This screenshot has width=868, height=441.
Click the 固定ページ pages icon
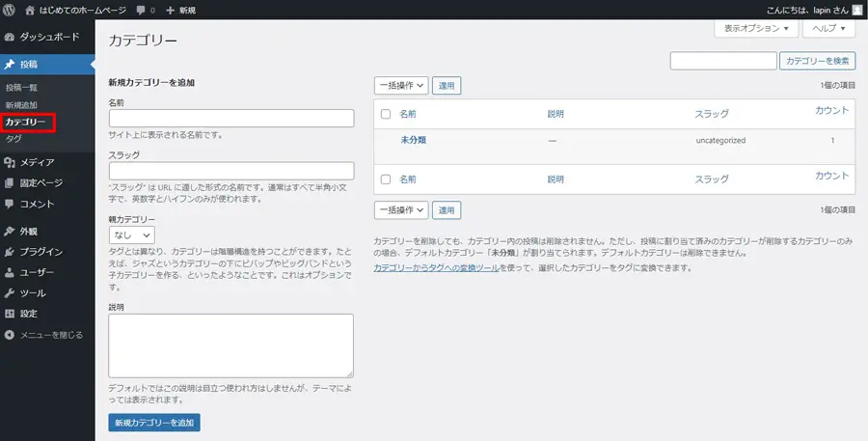point(9,182)
